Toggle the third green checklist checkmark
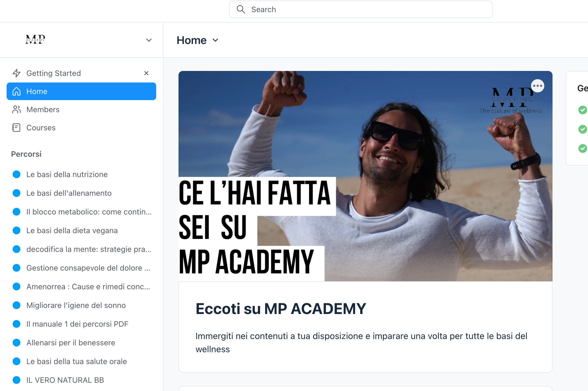The width and height of the screenshot is (588, 391). [582, 148]
